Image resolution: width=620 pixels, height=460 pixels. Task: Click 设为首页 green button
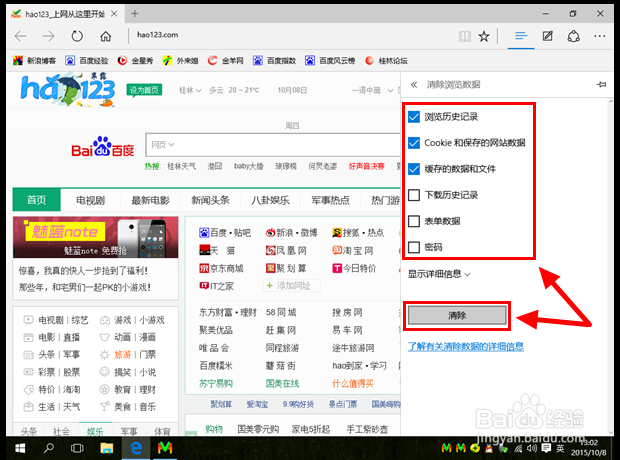tap(144, 90)
